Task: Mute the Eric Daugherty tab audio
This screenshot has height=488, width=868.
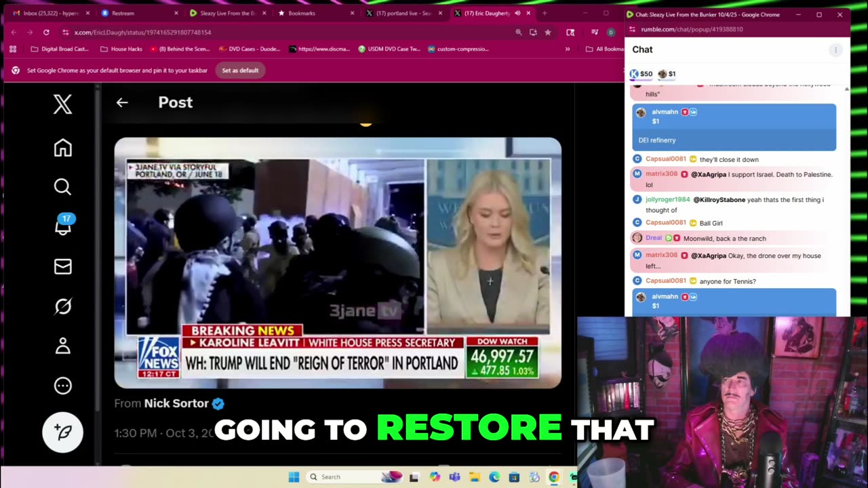Action: click(517, 13)
